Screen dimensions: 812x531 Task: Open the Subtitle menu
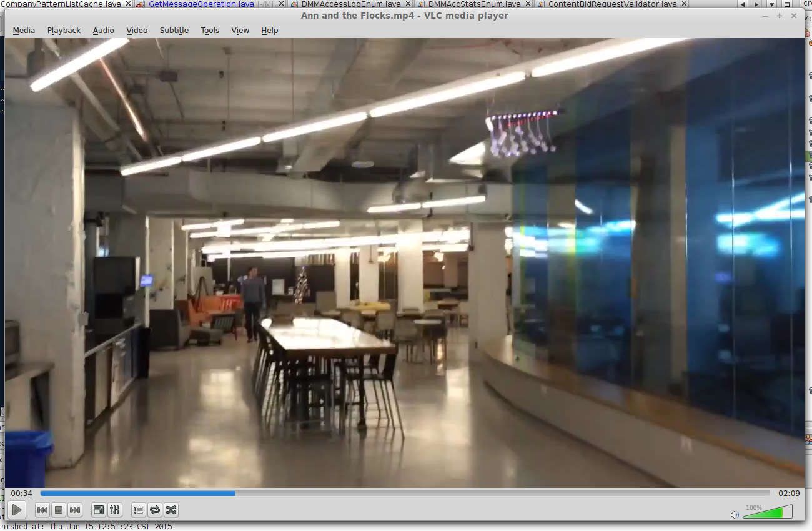pyautogui.click(x=174, y=30)
